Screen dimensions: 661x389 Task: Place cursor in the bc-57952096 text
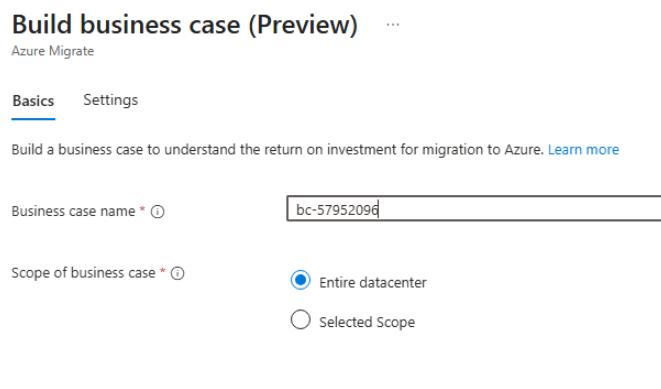[x=337, y=209]
